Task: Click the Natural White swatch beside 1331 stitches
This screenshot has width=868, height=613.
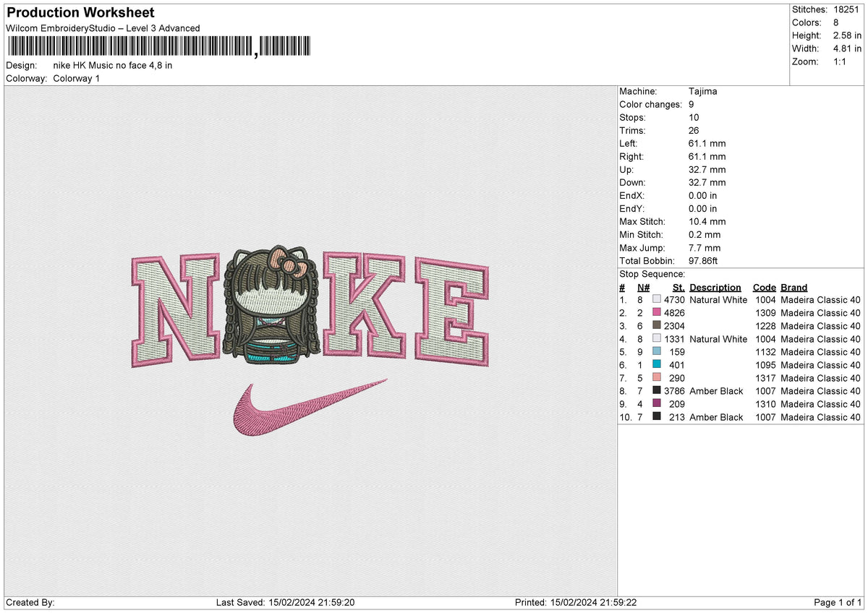Action: 656,338
